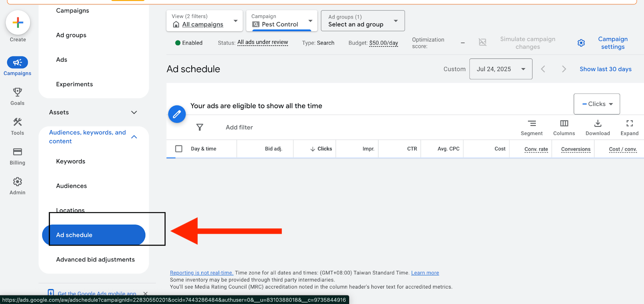Screen dimensions: 644x304
Task: Sort by Conv. rate column header
Action: [x=536, y=149]
